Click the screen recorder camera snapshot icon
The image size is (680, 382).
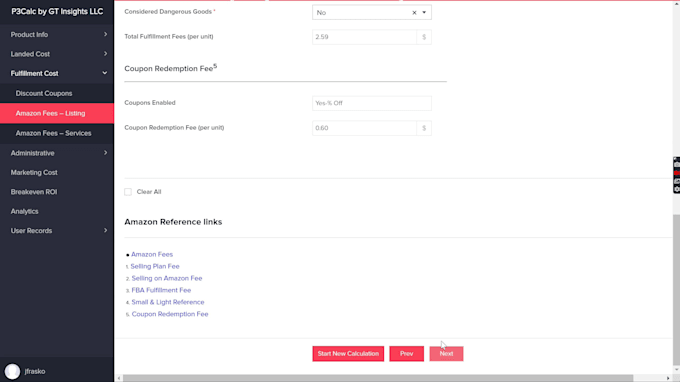click(677, 164)
